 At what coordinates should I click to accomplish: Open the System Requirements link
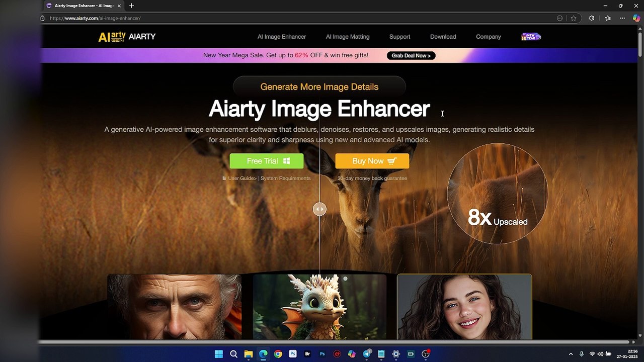(x=286, y=178)
